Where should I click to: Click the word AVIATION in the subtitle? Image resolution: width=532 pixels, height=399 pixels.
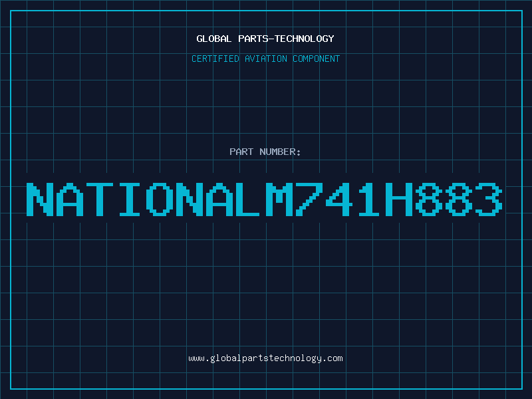click(x=266, y=59)
